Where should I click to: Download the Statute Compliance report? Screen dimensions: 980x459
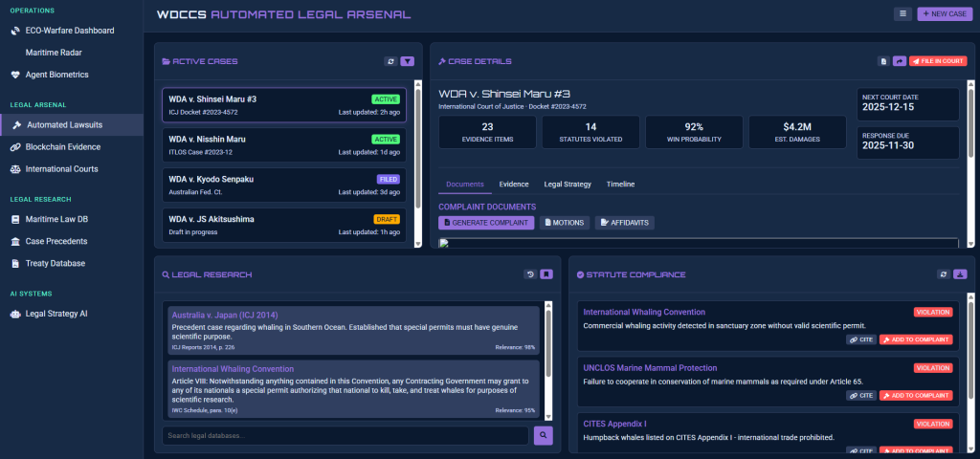pyautogui.click(x=960, y=274)
